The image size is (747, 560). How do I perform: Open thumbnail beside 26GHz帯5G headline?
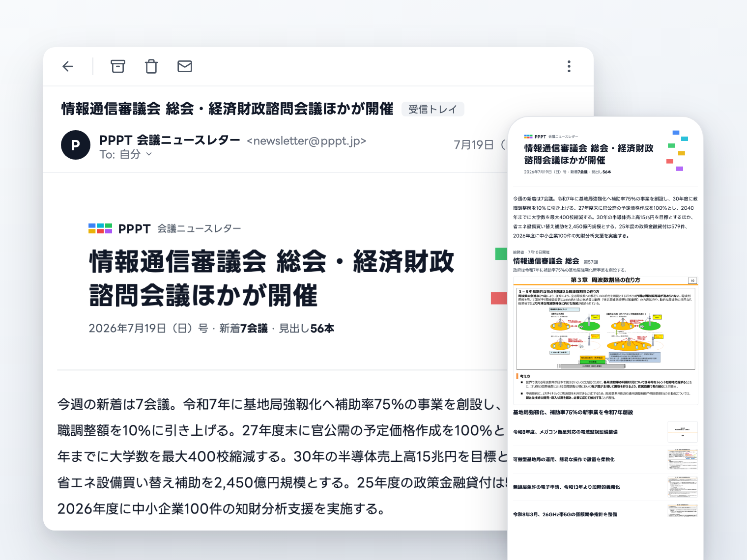683,511
